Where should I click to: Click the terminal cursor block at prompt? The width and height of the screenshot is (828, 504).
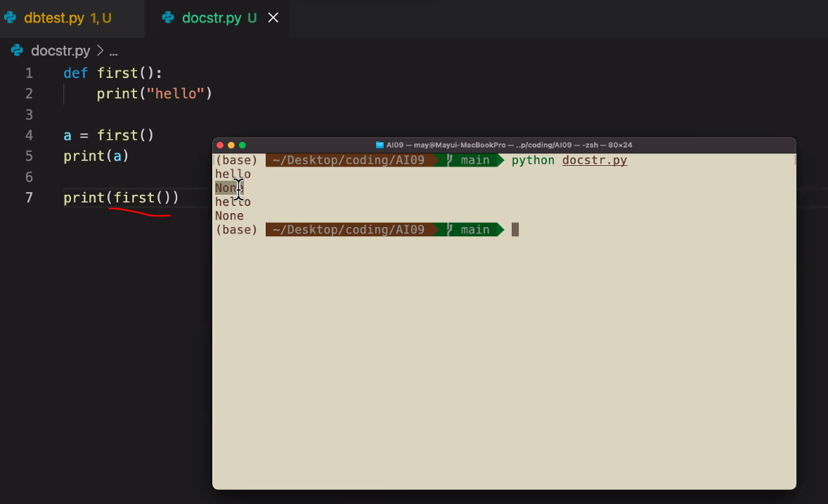515,229
